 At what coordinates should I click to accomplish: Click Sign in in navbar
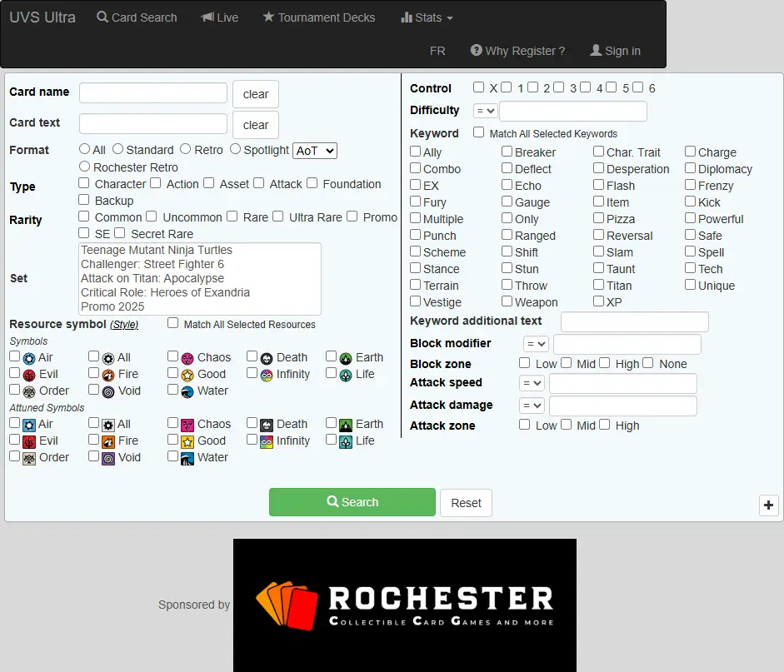point(616,51)
